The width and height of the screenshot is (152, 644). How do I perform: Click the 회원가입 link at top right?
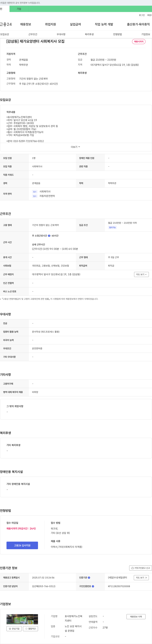150,15
